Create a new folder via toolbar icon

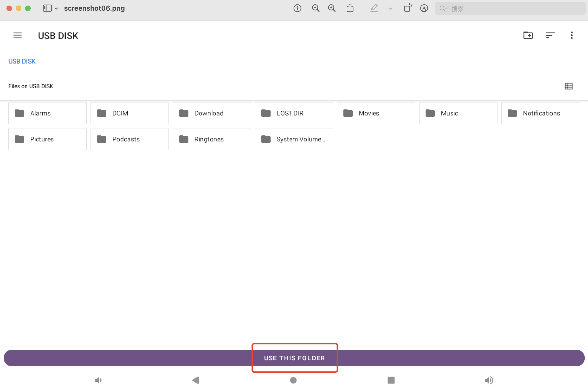click(528, 35)
